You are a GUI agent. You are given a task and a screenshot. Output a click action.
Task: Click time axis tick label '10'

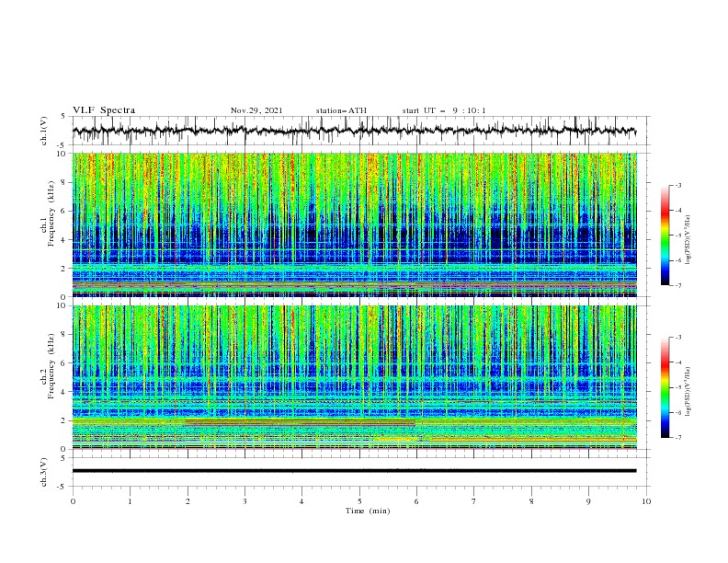point(646,501)
